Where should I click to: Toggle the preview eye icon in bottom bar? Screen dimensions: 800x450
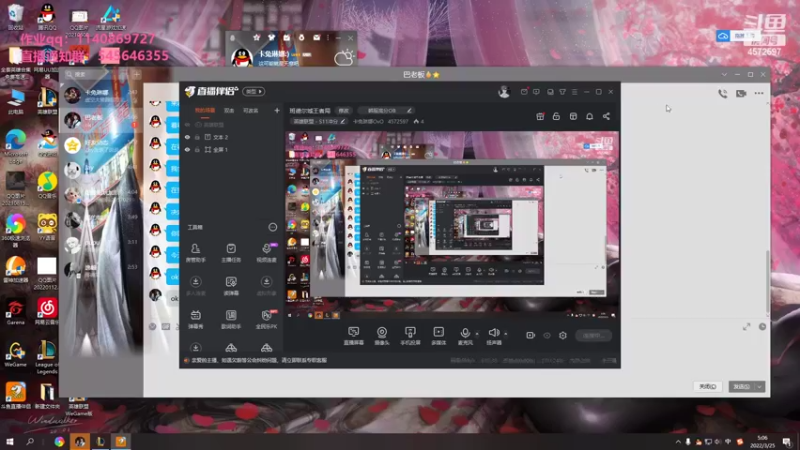547,336
